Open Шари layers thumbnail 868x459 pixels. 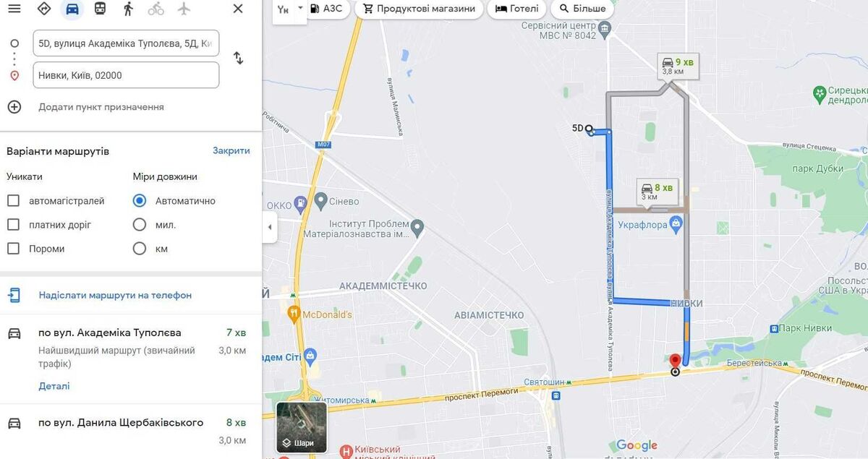pyautogui.click(x=302, y=427)
